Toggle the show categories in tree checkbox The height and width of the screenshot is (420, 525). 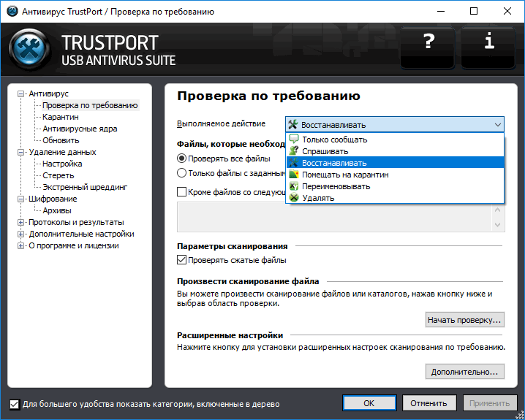pos(15,404)
